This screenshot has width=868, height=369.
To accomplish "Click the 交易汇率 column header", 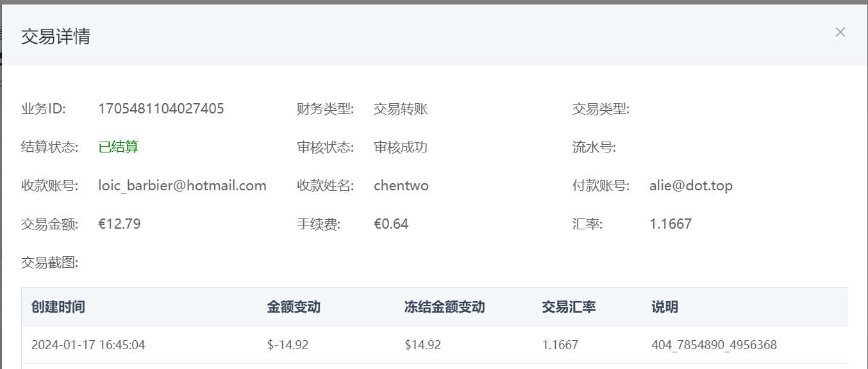I will (569, 307).
